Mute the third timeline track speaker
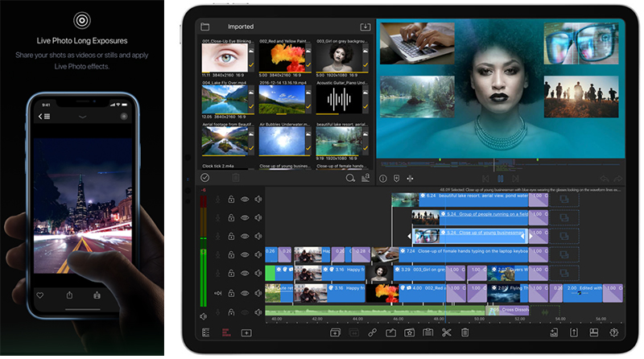 258,236
